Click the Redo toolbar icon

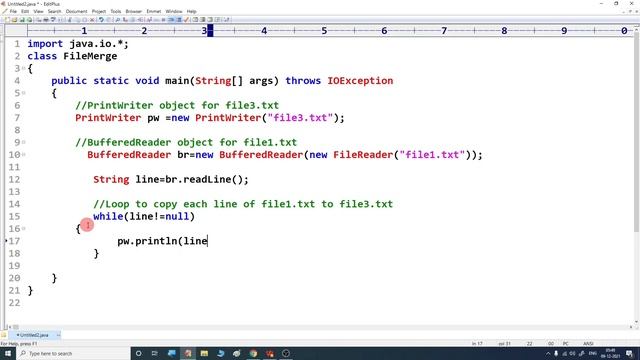[109, 20]
